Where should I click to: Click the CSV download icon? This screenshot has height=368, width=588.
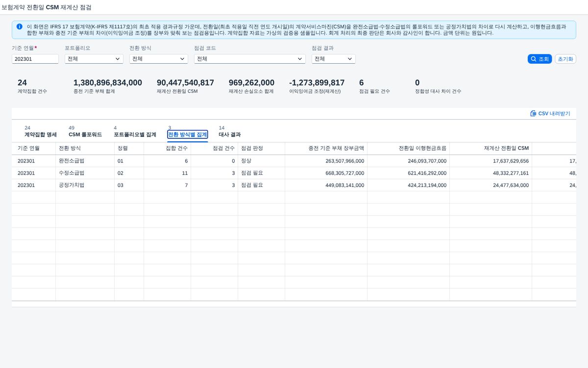coord(533,113)
